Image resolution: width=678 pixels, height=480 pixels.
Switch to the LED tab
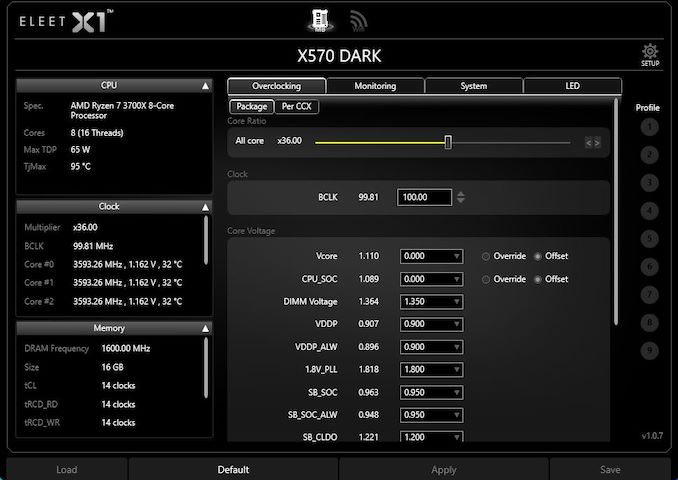[x=572, y=86]
